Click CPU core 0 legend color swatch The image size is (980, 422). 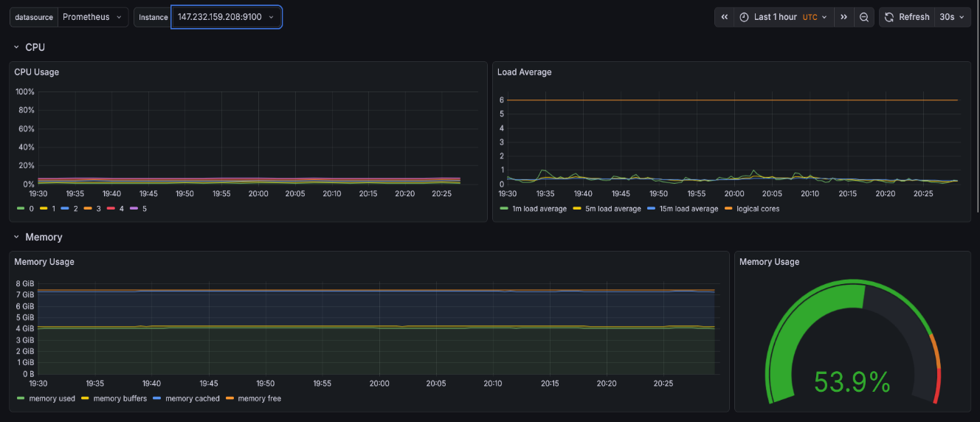point(21,209)
